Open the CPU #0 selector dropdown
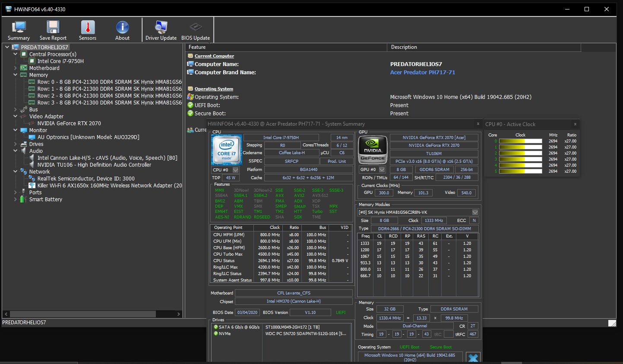The height and width of the screenshot is (364, 623). click(236, 170)
